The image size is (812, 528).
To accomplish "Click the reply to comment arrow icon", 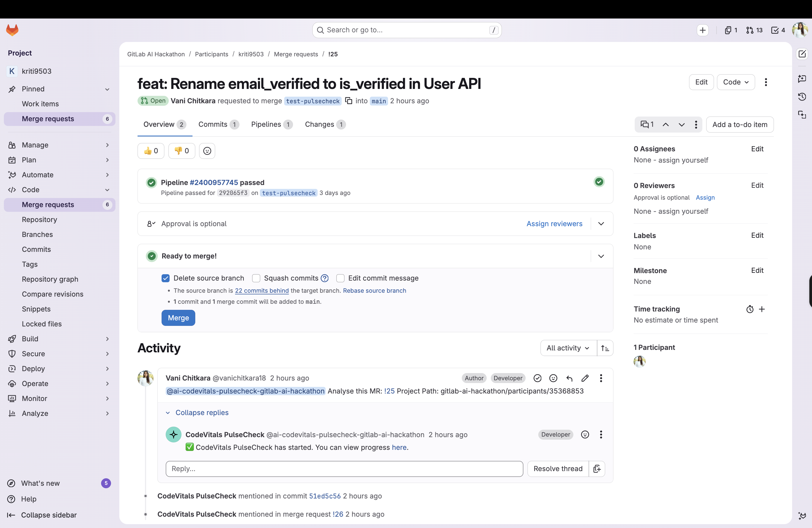I will pos(569,378).
